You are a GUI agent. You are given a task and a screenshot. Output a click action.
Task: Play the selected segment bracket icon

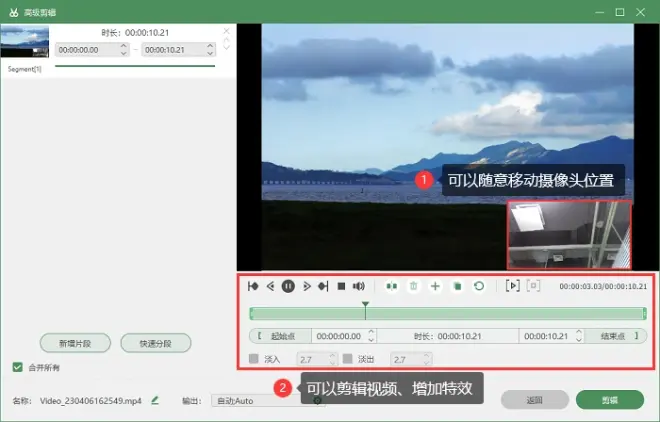coord(512,286)
